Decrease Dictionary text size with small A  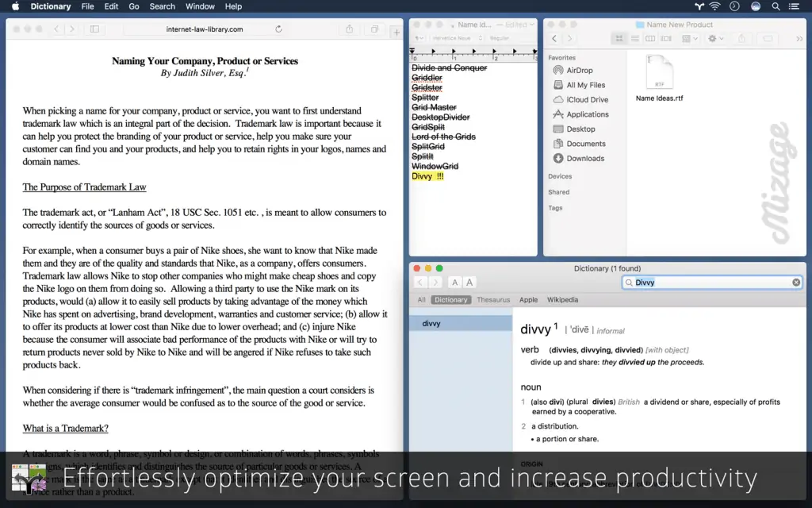(454, 283)
